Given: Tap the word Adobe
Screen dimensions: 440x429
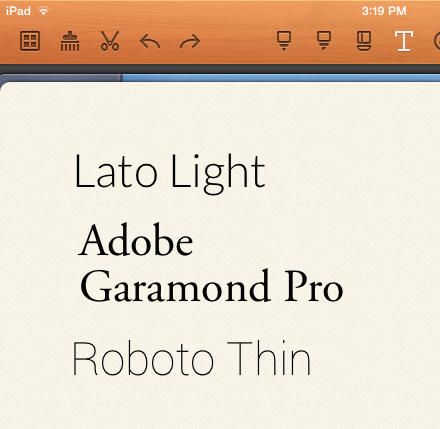Looking at the screenshot, I should [x=136, y=240].
